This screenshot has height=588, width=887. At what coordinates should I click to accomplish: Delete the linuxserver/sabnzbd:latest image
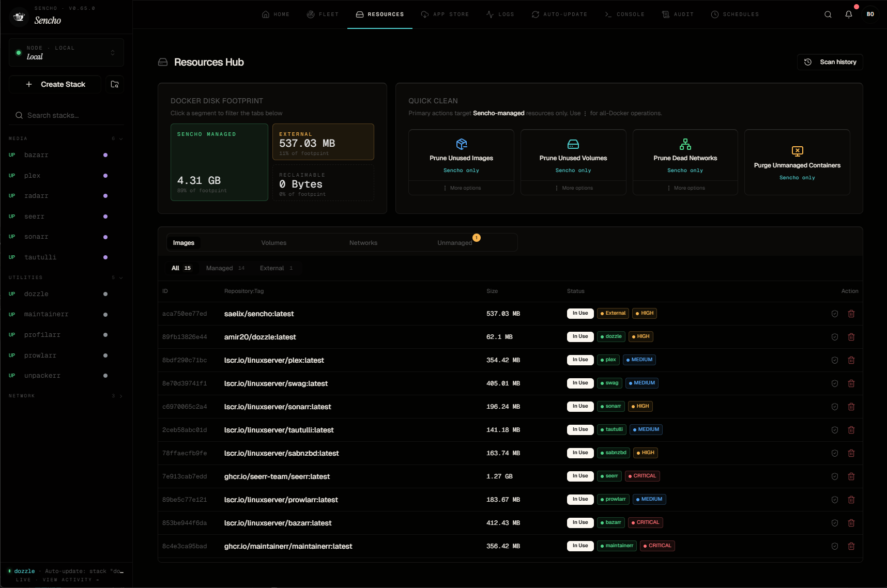(x=851, y=453)
